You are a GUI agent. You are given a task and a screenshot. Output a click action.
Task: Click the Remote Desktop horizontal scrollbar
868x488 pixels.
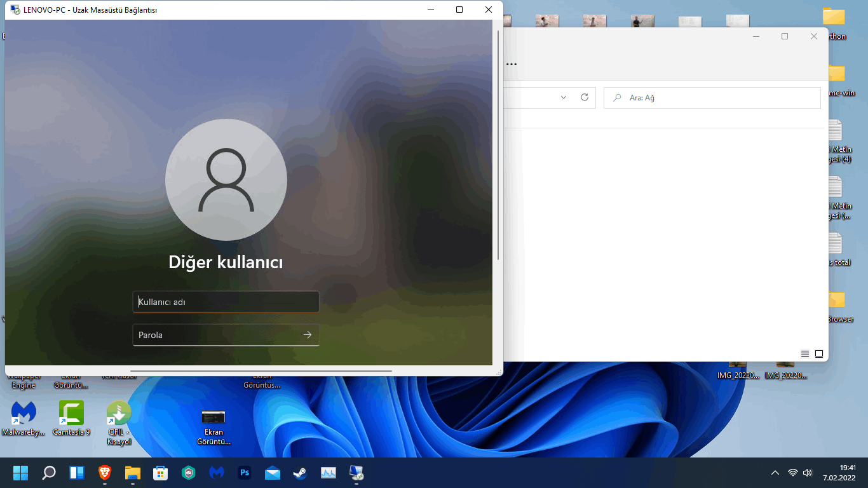point(261,370)
